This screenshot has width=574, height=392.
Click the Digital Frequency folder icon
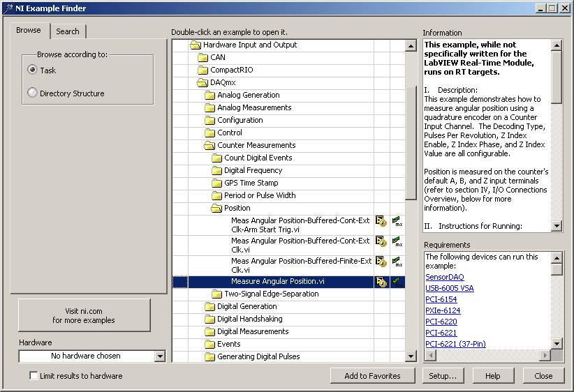pyautogui.click(x=216, y=170)
